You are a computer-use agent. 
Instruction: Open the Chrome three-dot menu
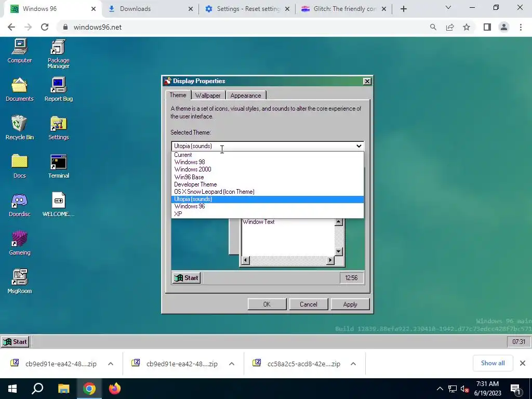coord(521,27)
